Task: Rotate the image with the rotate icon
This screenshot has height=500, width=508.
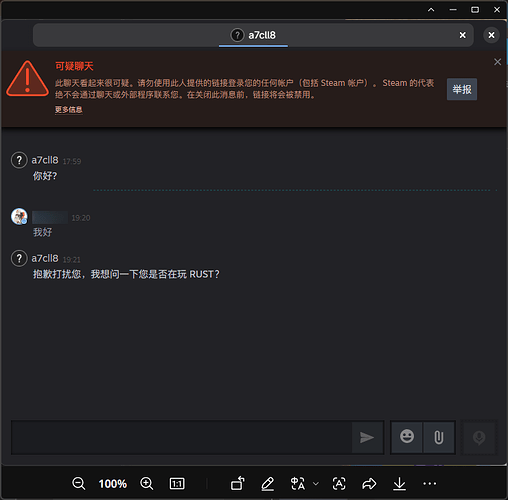Action: [x=238, y=483]
